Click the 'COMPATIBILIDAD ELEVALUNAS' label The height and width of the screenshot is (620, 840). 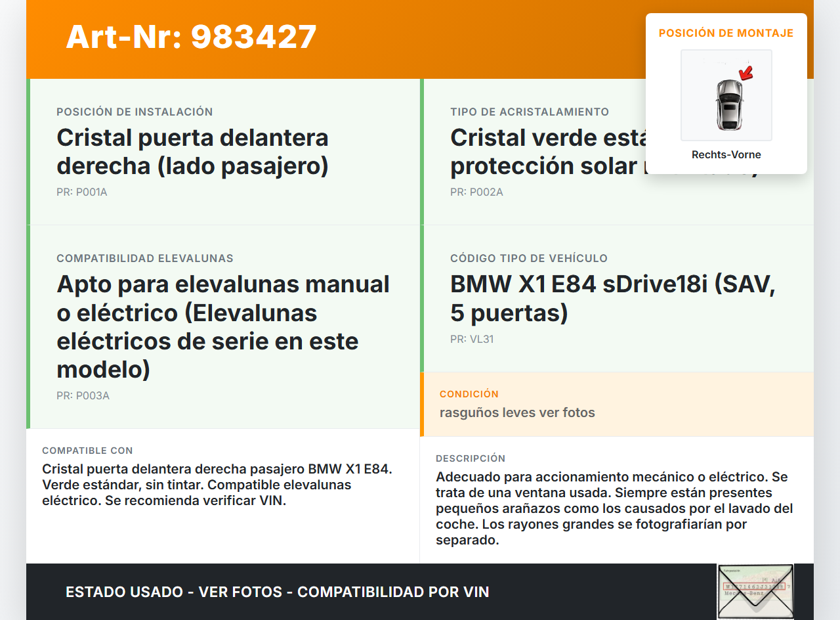pyautogui.click(x=145, y=258)
